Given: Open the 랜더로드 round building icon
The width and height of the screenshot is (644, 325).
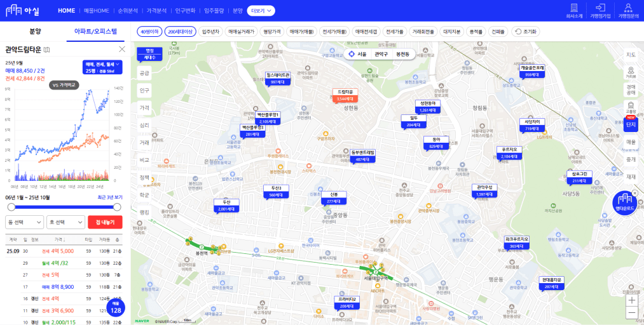Looking at the screenshot, I should (626, 201).
